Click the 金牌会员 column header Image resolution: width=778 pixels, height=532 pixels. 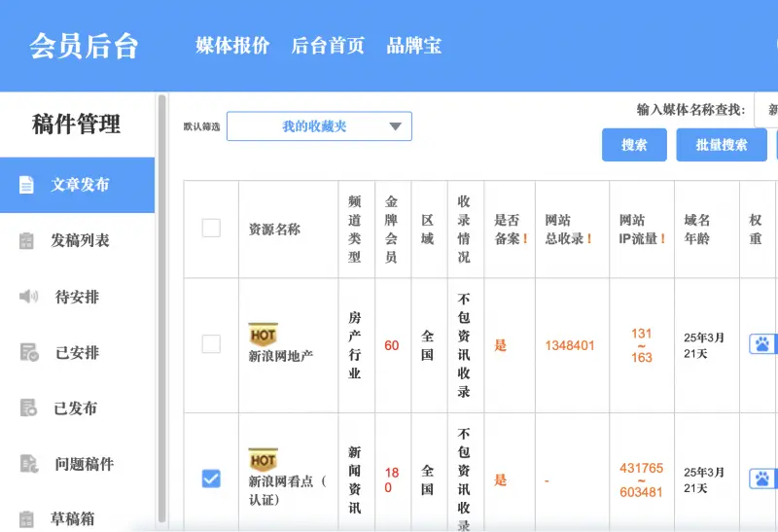391,230
